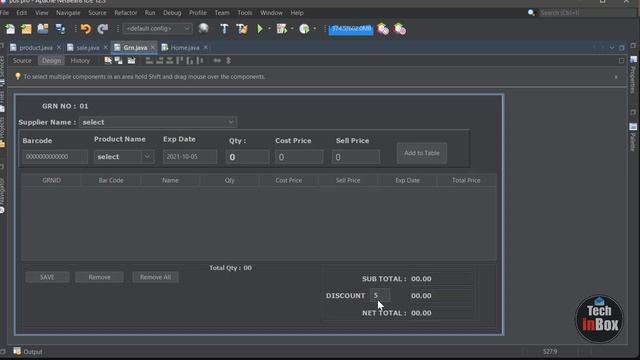Click the Clean and Build icon

[x=242, y=29]
